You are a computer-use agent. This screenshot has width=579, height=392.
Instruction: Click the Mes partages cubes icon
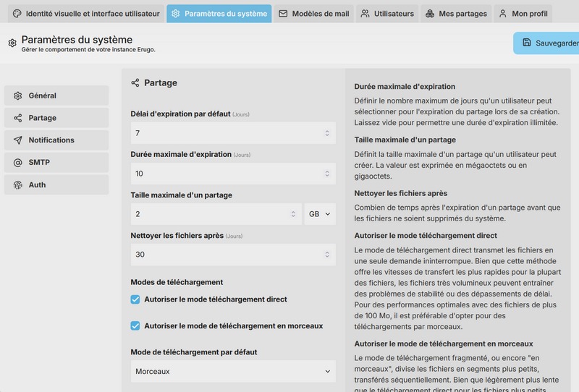click(430, 14)
